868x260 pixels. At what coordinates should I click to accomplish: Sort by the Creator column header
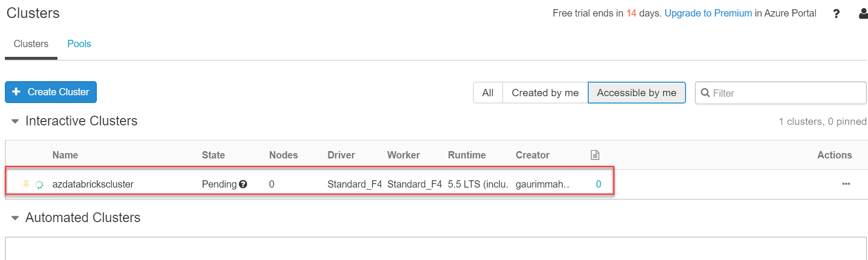[533, 155]
